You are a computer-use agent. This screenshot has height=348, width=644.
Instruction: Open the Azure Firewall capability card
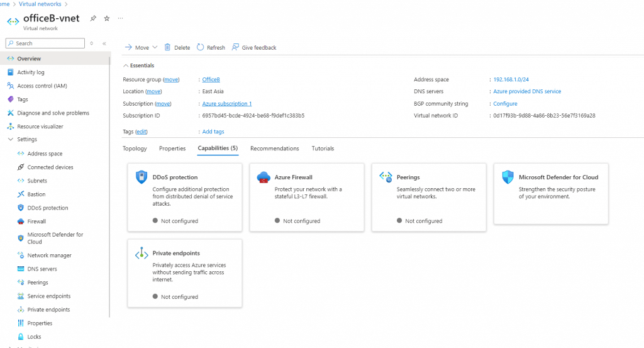click(x=306, y=197)
